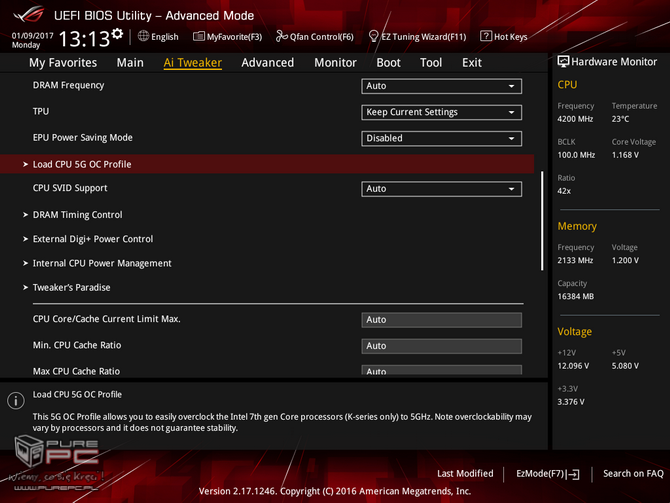
Task: Click the Max CPU Cache Ratio field
Action: tap(441, 370)
